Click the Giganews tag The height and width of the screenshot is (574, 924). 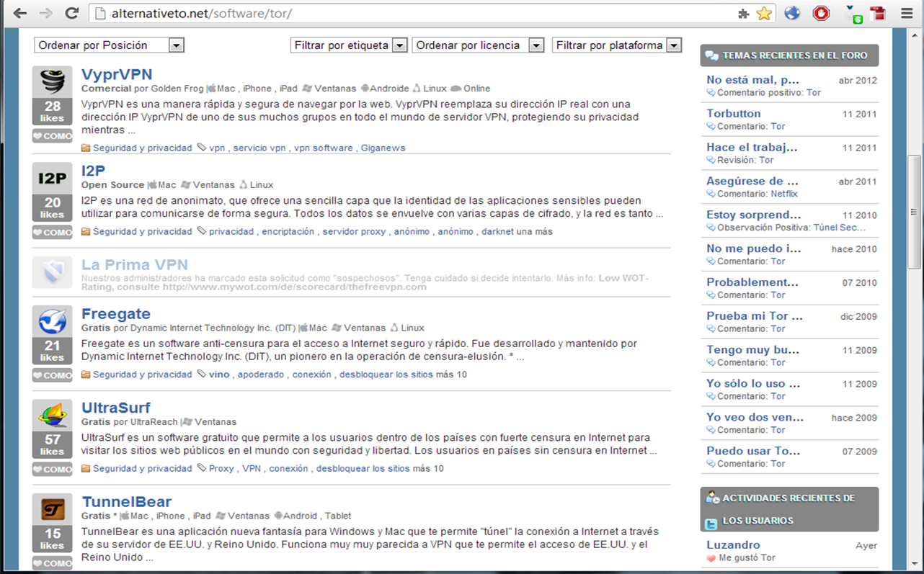point(383,148)
